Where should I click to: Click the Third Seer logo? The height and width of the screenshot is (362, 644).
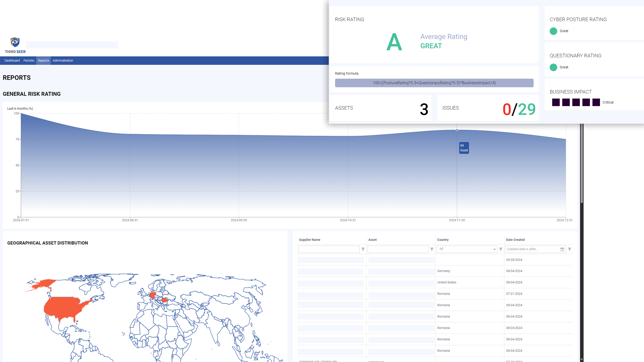point(15,45)
